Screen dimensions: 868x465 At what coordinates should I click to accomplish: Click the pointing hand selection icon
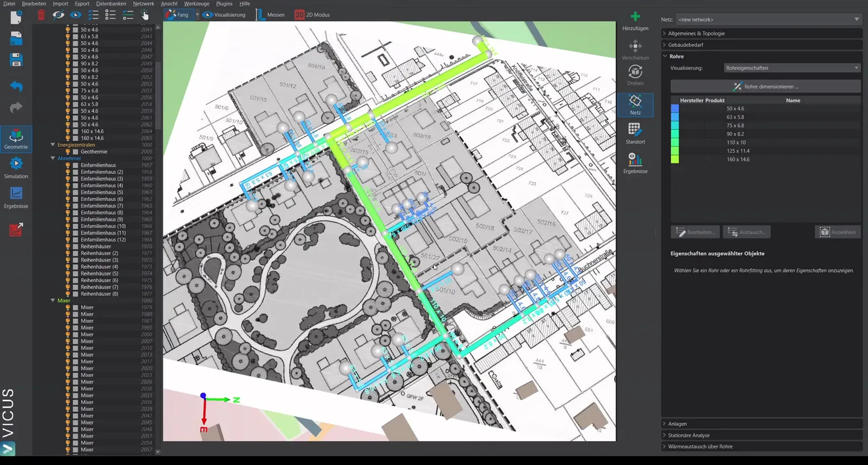145,15
